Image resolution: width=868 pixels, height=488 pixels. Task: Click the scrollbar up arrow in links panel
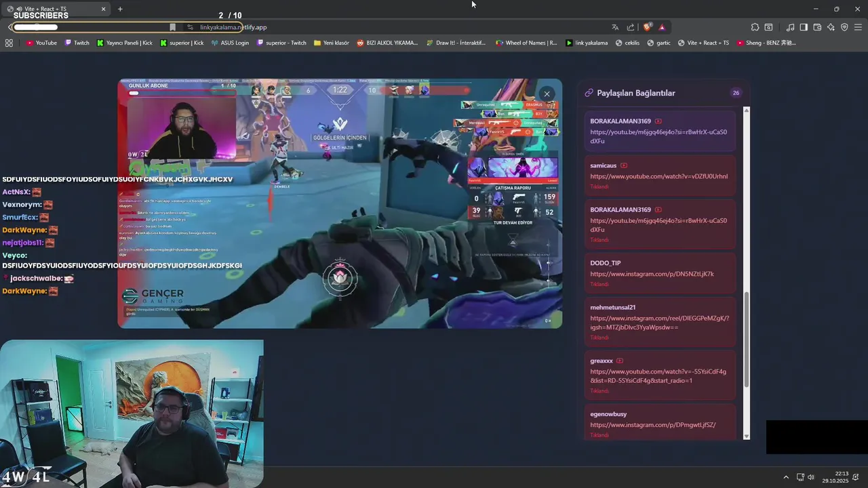pyautogui.click(x=747, y=110)
